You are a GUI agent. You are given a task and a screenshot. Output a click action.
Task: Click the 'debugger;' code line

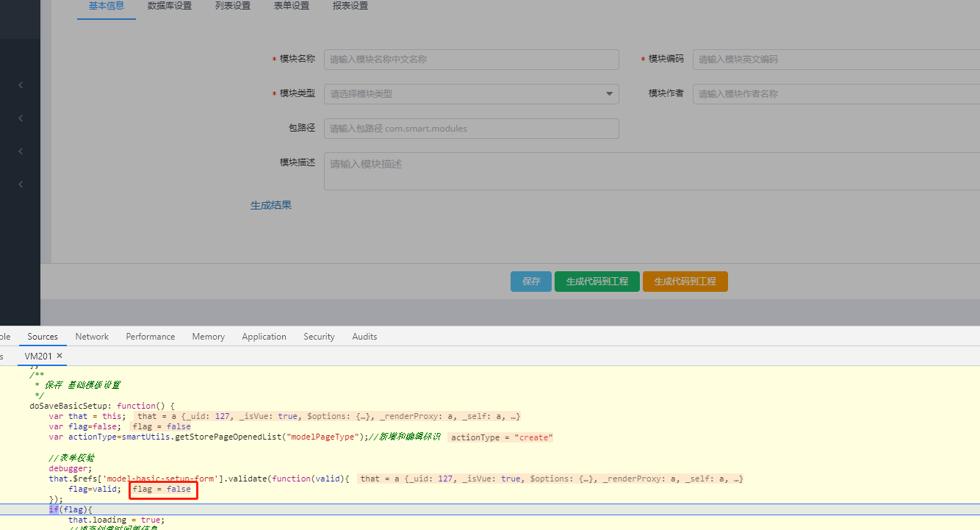[x=71, y=468]
